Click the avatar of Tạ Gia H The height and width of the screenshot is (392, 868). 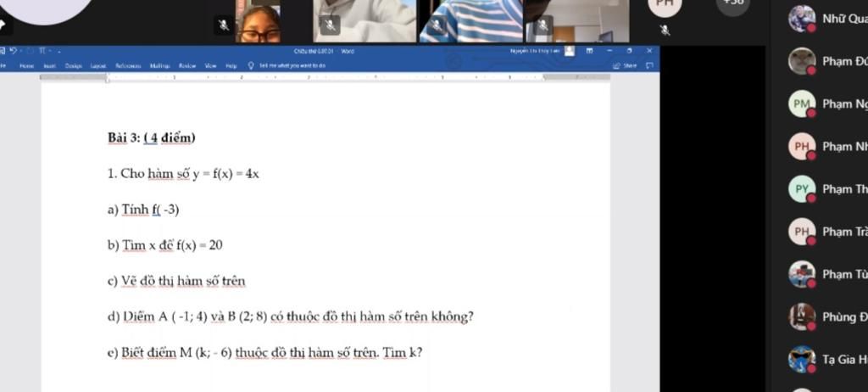pyautogui.click(x=802, y=359)
